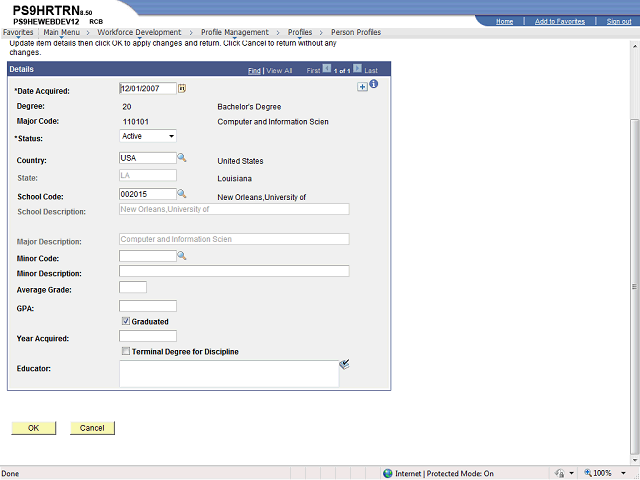Focus the Country field containing USA
The width and height of the screenshot is (640, 480).
(148, 158)
